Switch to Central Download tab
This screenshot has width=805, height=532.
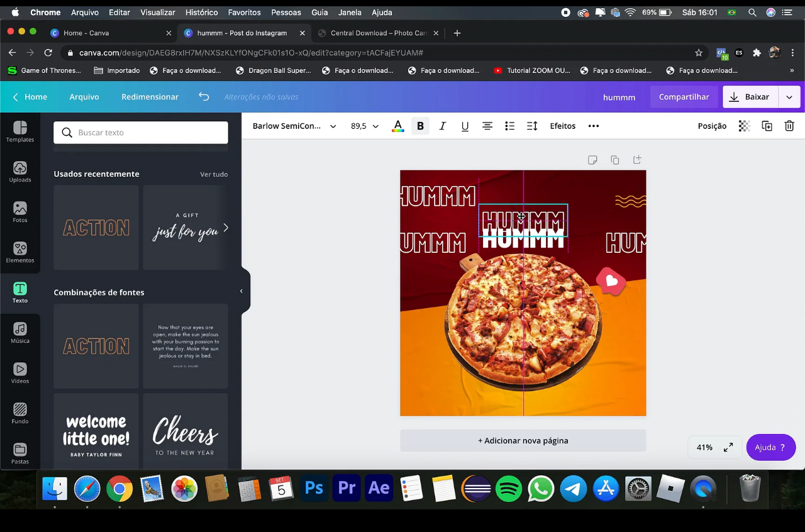[379, 33]
